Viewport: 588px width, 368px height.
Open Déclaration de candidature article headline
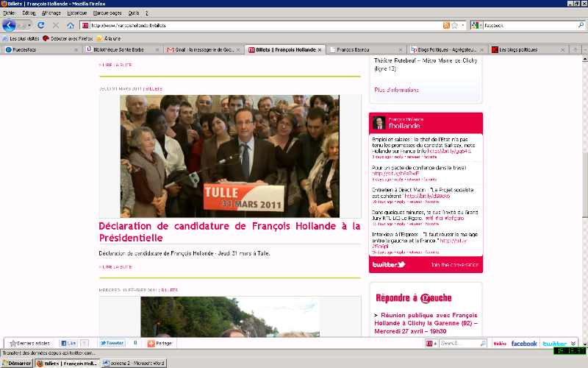tap(229, 232)
